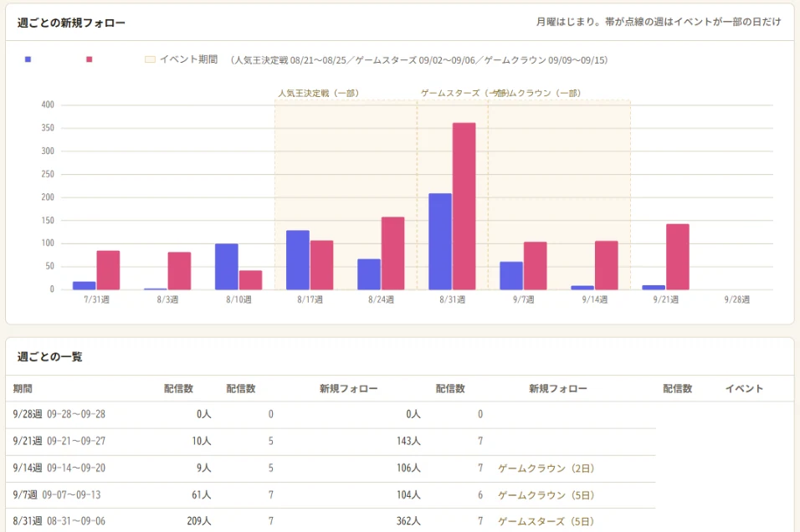This screenshot has height=532, width=800.
Task: Select the pink bar for 7/31週
Action: pyautogui.click(x=108, y=270)
